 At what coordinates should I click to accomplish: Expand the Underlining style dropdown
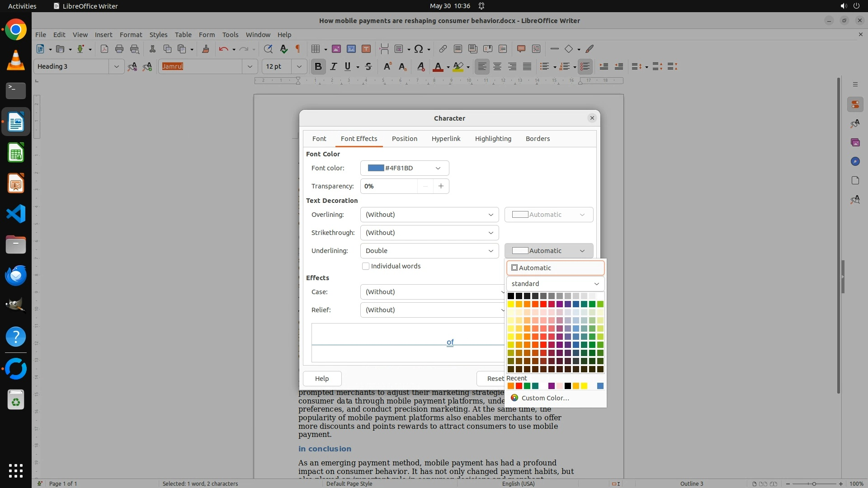[x=429, y=251]
